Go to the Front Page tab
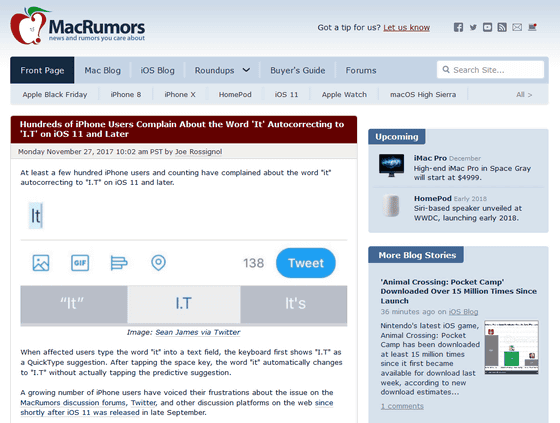 pyautogui.click(x=42, y=70)
